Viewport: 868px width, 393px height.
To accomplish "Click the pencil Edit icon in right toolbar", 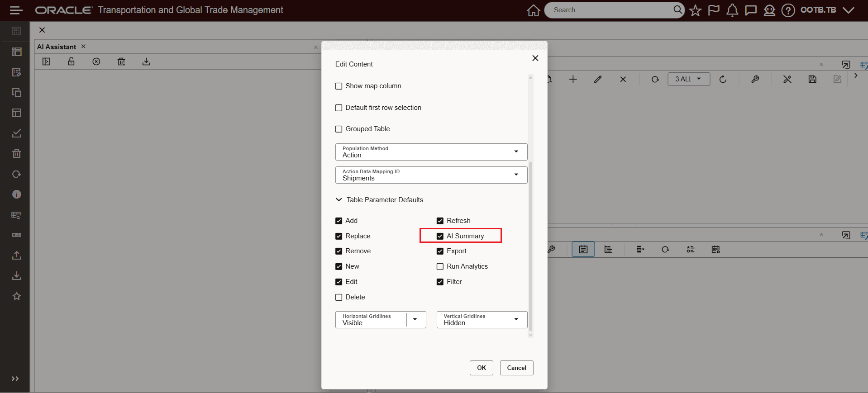I will click(598, 79).
